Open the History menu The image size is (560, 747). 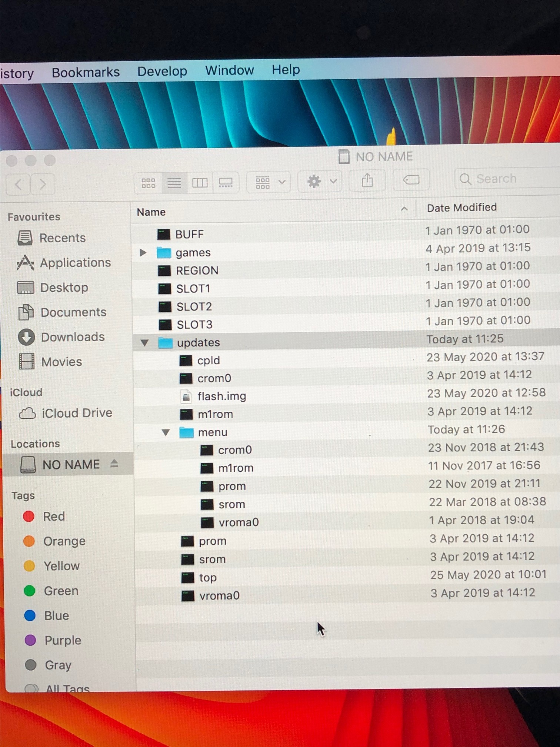17,73
